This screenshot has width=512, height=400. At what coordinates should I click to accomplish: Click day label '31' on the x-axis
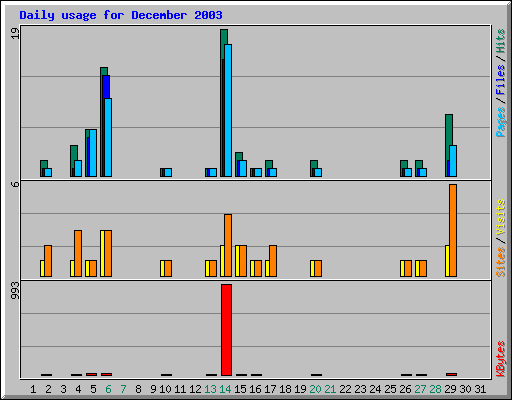pyautogui.click(x=480, y=389)
